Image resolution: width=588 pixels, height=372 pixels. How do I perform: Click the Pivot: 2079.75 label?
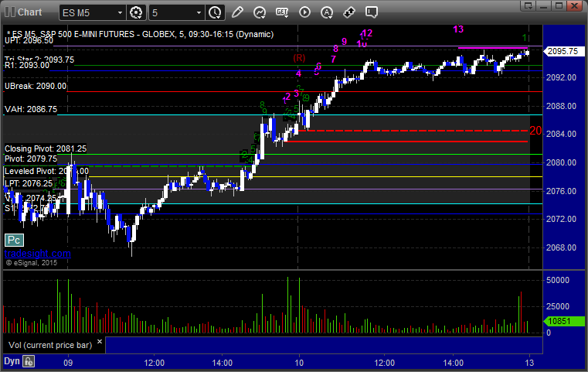coord(31,159)
